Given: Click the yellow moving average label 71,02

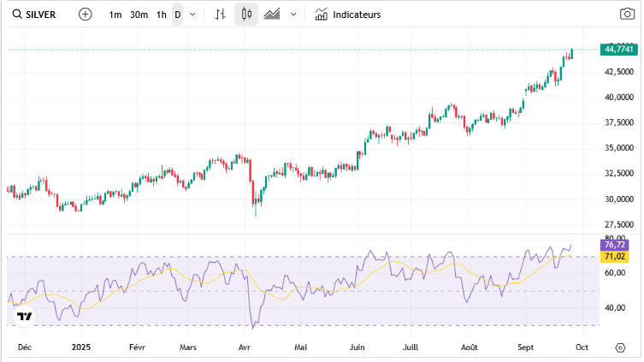Looking at the screenshot, I should pos(614,256).
